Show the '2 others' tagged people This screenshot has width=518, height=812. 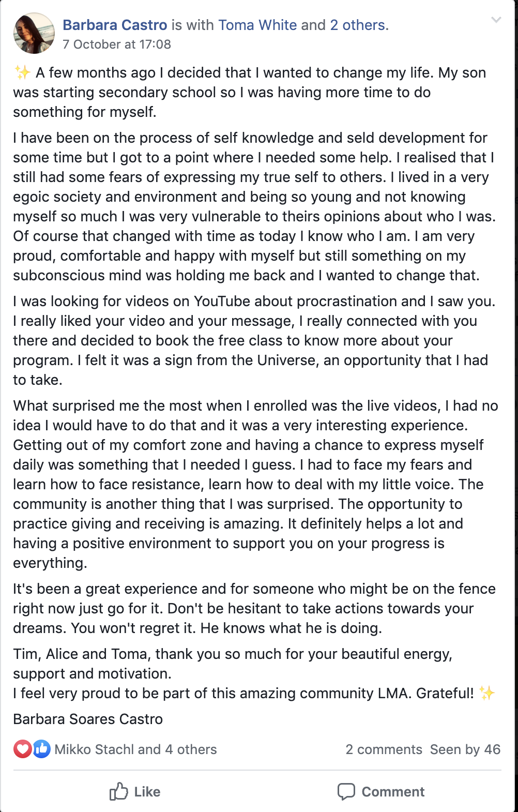[x=359, y=25]
